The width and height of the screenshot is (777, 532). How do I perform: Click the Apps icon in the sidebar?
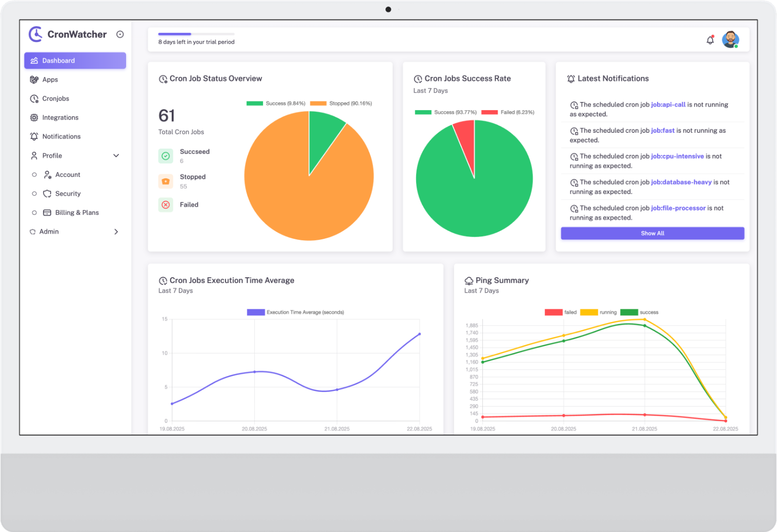click(x=34, y=79)
